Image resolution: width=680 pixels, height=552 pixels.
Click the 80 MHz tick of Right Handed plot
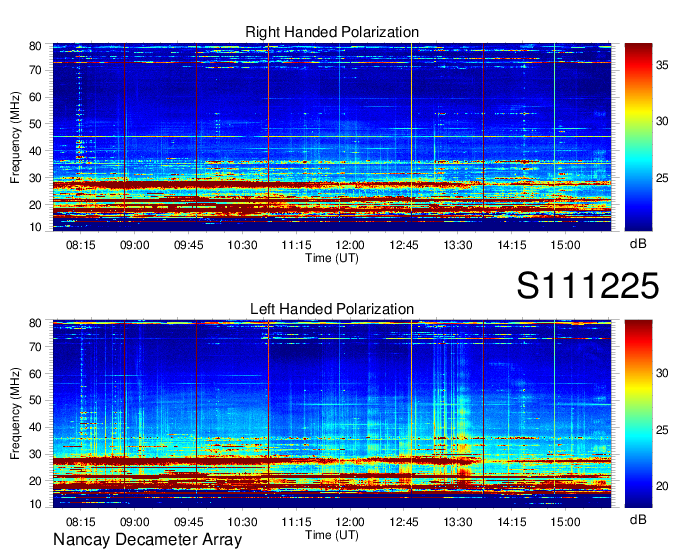(35, 46)
